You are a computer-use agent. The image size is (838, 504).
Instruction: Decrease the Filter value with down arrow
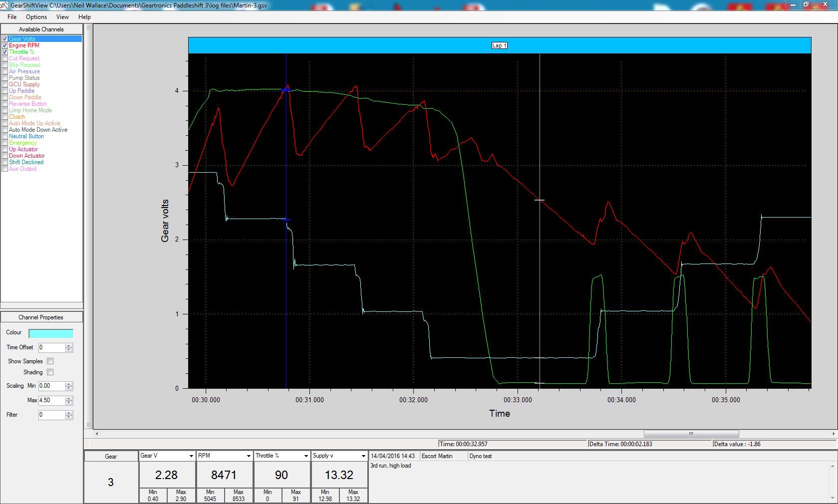pyautogui.click(x=69, y=417)
